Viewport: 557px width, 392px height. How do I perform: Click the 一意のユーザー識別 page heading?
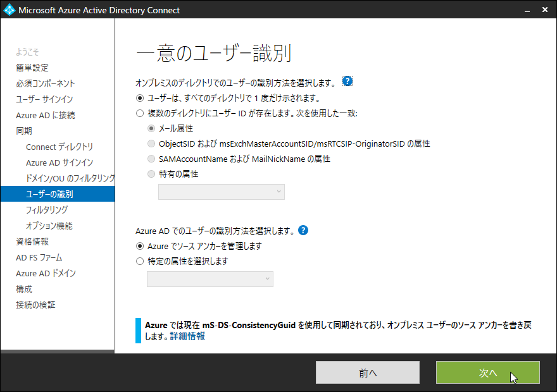coord(213,53)
